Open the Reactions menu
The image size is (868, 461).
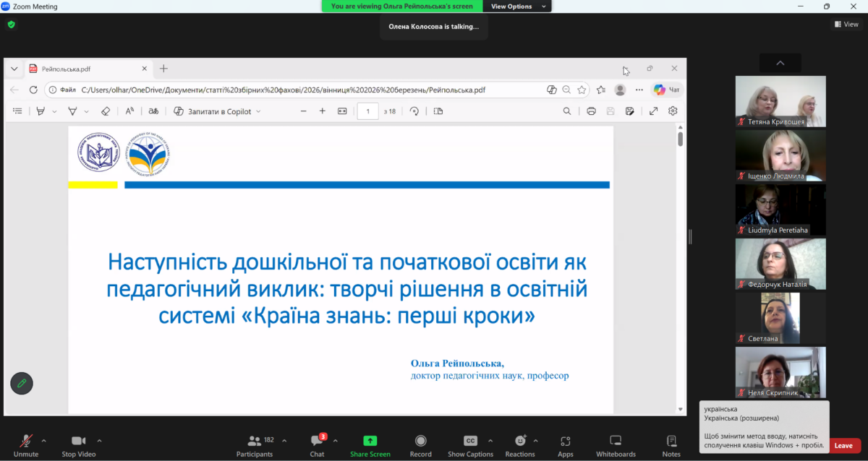pos(520,441)
